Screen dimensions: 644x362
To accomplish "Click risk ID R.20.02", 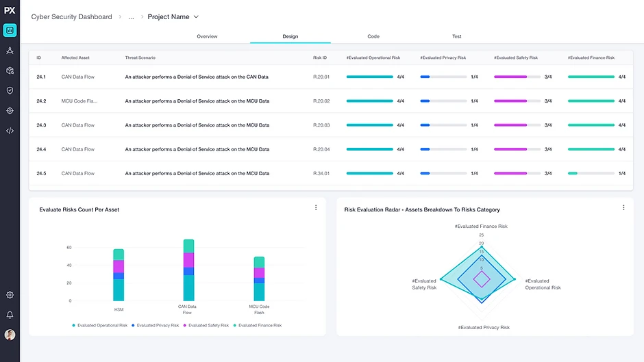I will tap(321, 101).
